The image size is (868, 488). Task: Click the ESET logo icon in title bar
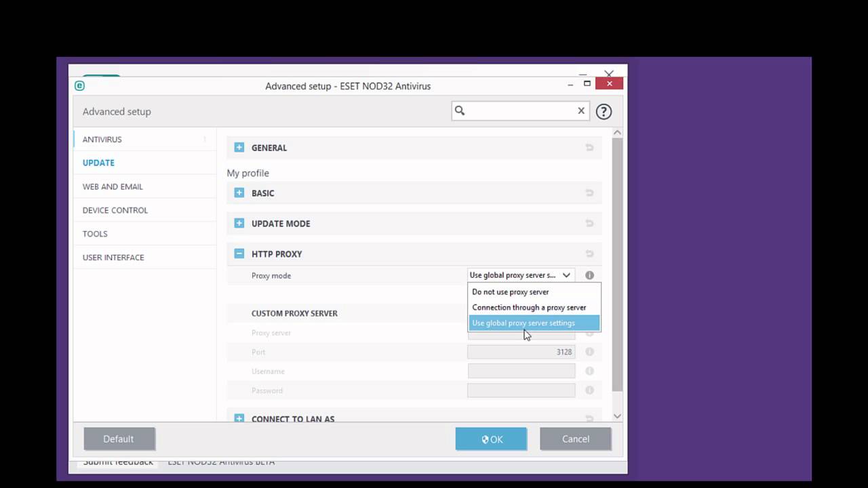tap(79, 86)
